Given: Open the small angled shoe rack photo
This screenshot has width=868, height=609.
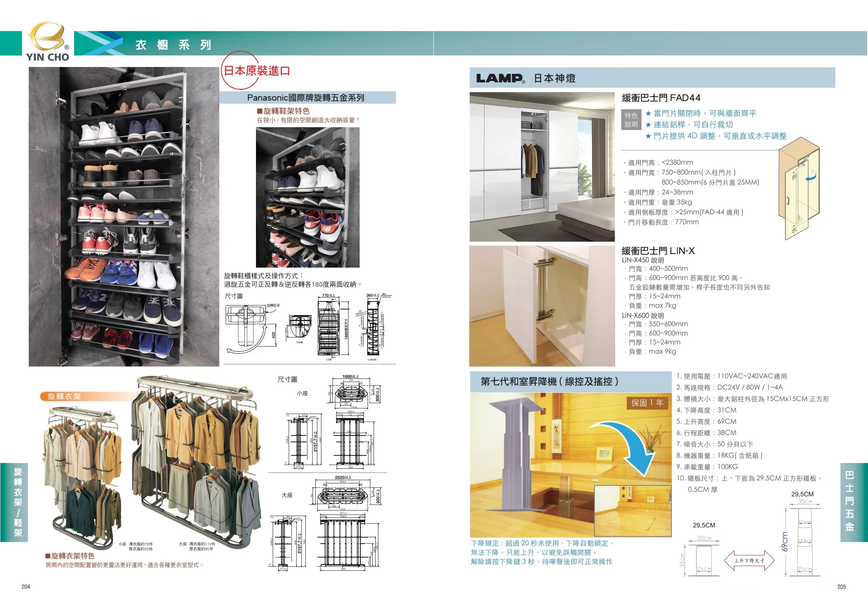Looking at the screenshot, I should click(307, 197).
